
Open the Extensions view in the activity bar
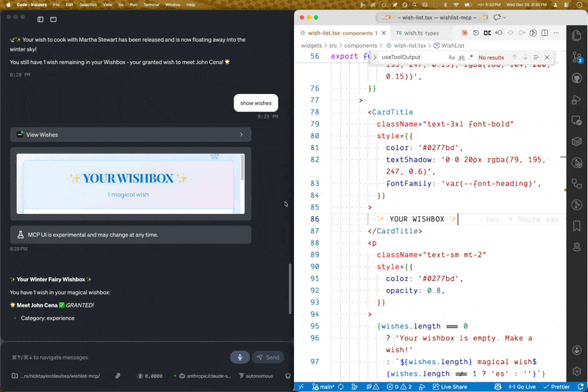pos(577,184)
